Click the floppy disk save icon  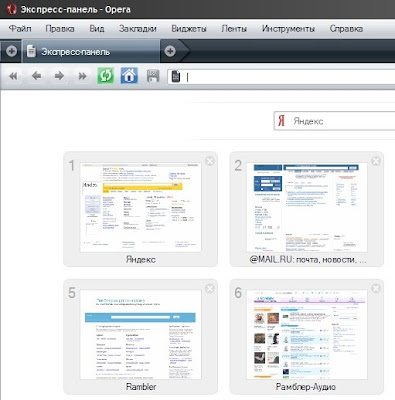pos(153,76)
